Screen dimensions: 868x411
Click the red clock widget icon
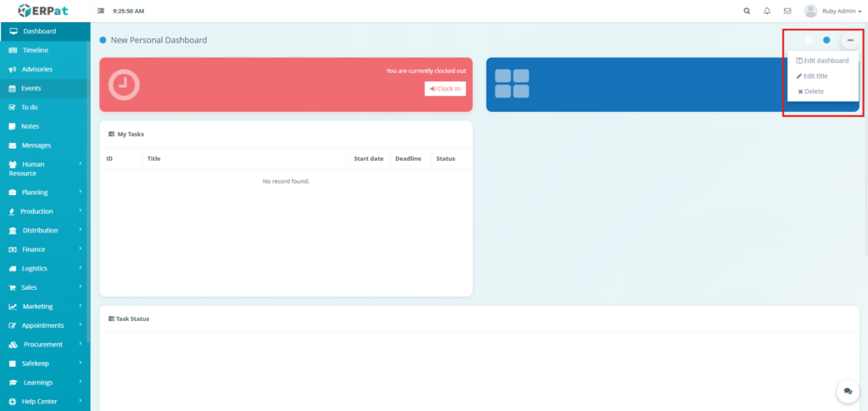click(x=124, y=85)
